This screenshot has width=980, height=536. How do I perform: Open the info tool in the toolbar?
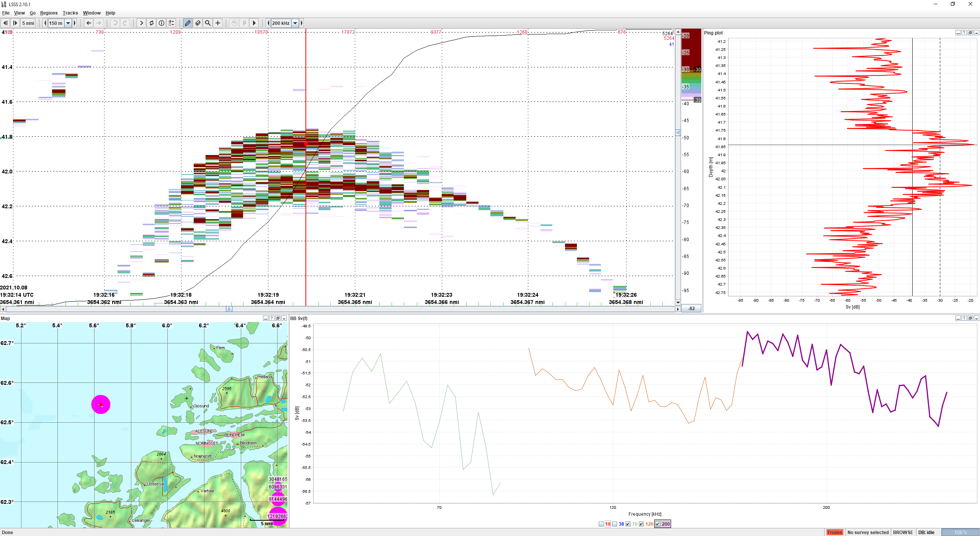point(162,23)
